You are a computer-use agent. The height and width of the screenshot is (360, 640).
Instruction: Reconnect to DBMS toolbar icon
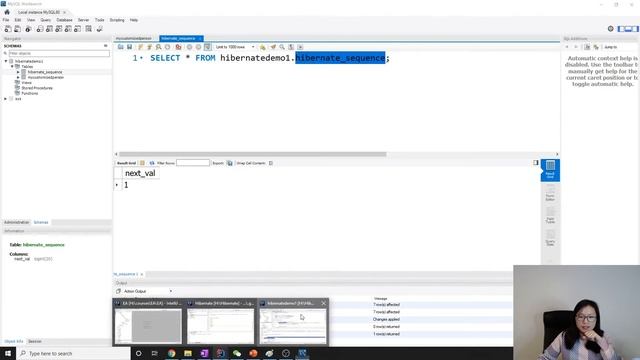pos(99,29)
